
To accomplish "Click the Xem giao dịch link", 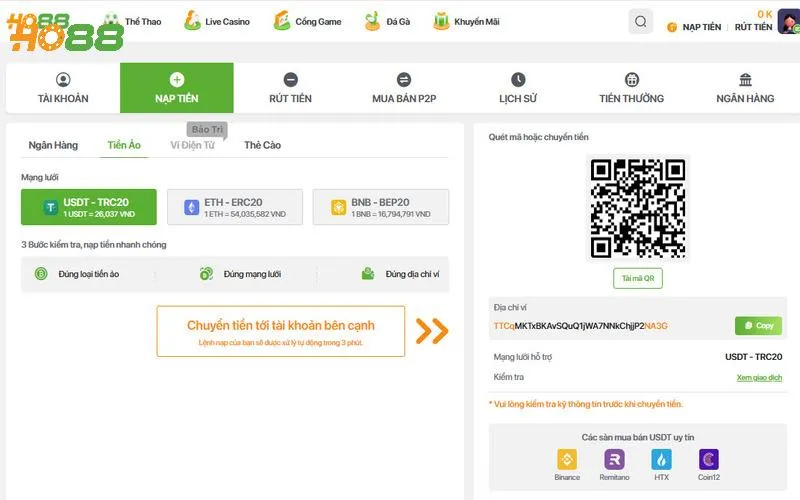I will pyautogui.click(x=759, y=378).
